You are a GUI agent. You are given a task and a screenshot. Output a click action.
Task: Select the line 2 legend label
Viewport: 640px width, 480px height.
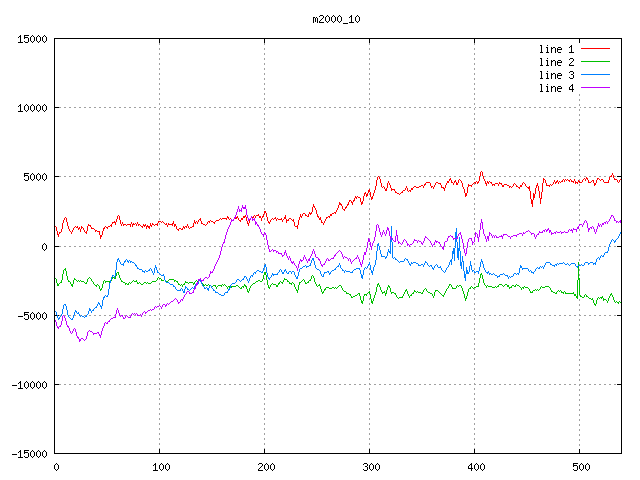[x=557, y=62]
